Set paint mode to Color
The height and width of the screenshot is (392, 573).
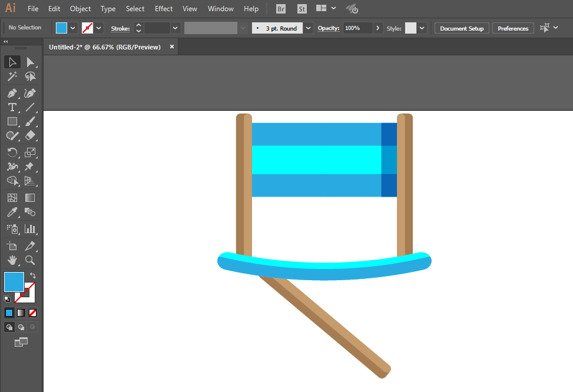[9, 313]
